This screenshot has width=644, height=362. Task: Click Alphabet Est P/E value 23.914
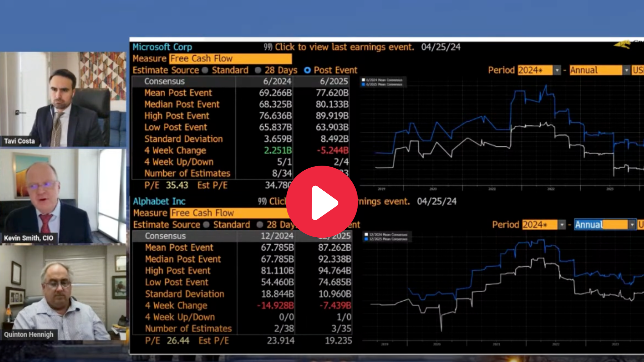281,341
